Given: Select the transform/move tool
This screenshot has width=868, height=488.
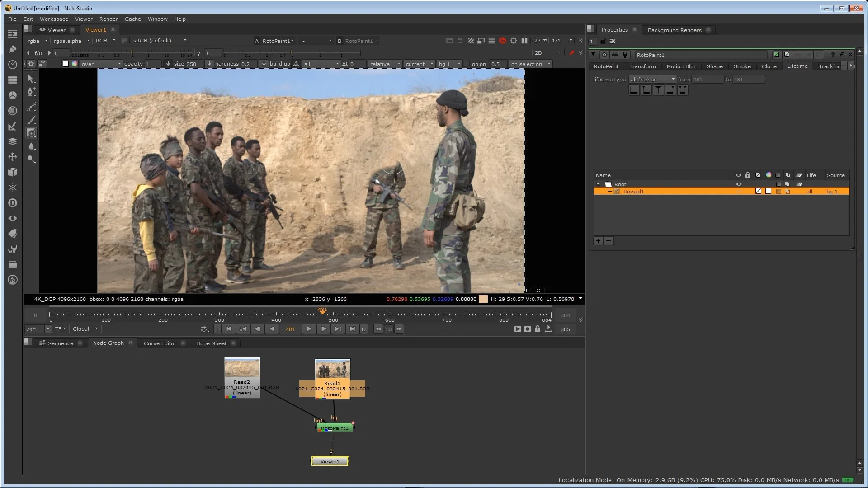Looking at the screenshot, I should (13, 157).
